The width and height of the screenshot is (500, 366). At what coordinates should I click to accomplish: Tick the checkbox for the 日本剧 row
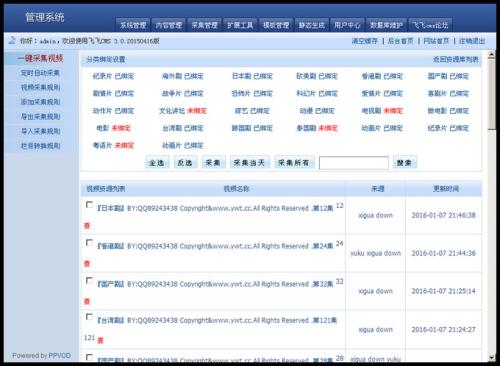click(89, 204)
